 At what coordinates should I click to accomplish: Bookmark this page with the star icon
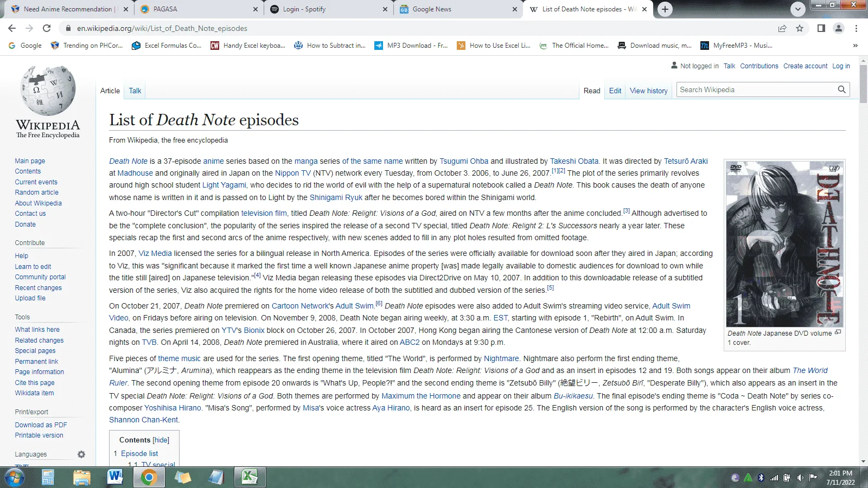[800, 28]
